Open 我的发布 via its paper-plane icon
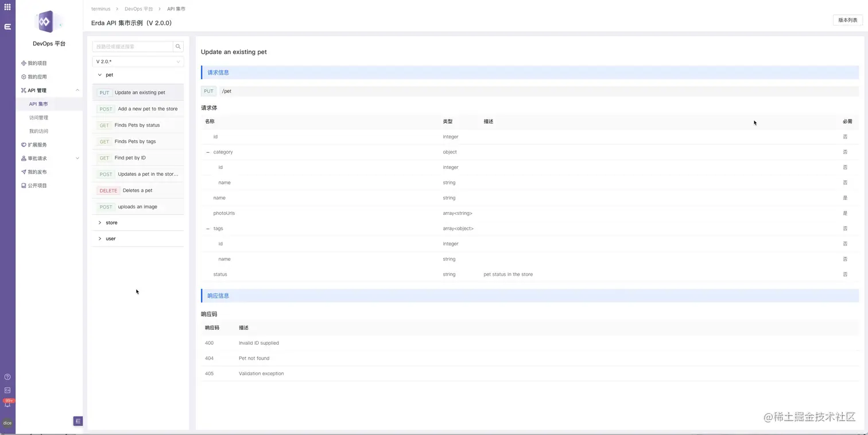The height and width of the screenshot is (435, 868). tap(24, 172)
